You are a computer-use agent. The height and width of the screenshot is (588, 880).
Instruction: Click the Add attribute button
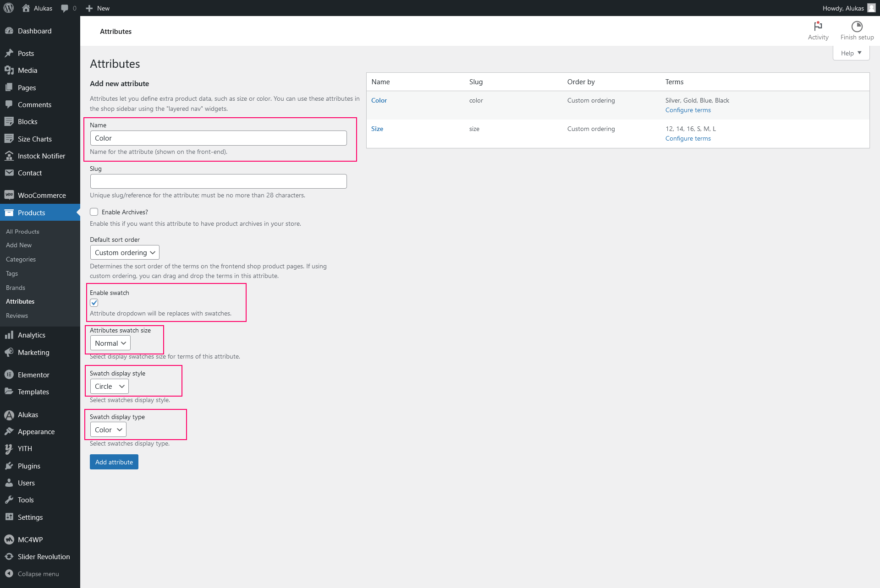pyautogui.click(x=114, y=462)
